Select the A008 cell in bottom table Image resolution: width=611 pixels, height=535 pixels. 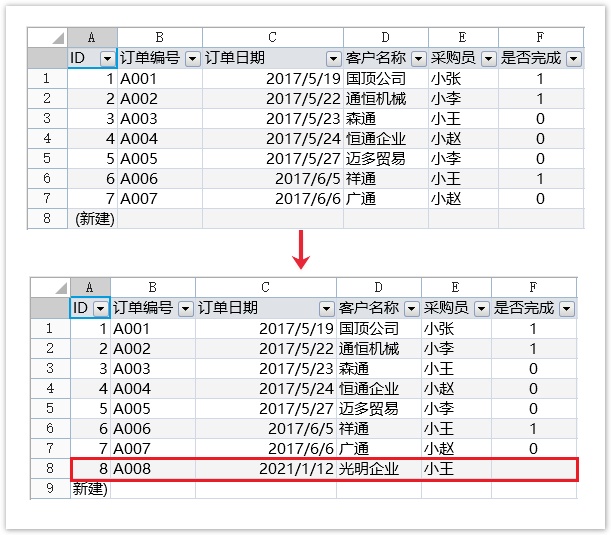[x=152, y=468]
